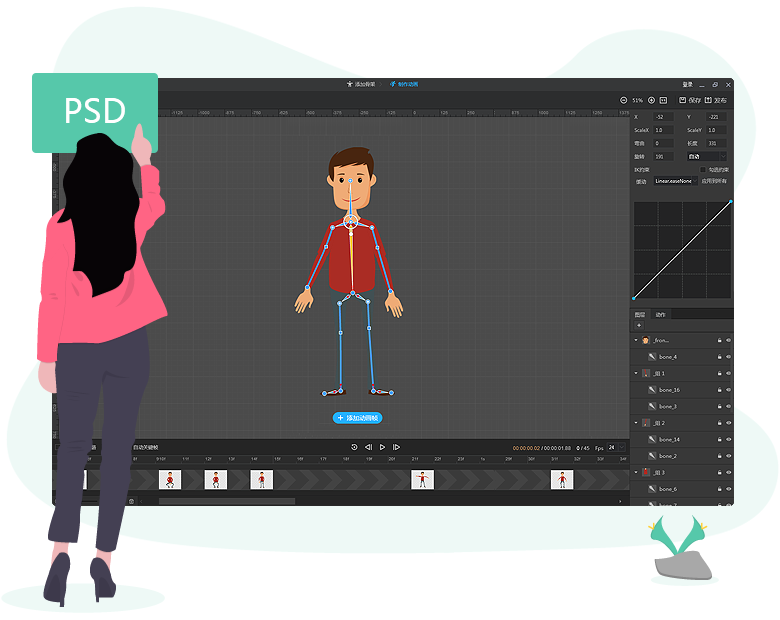Add a new layer with plus icon
This screenshot has width=780, height=620.
click(x=639, y=325)
